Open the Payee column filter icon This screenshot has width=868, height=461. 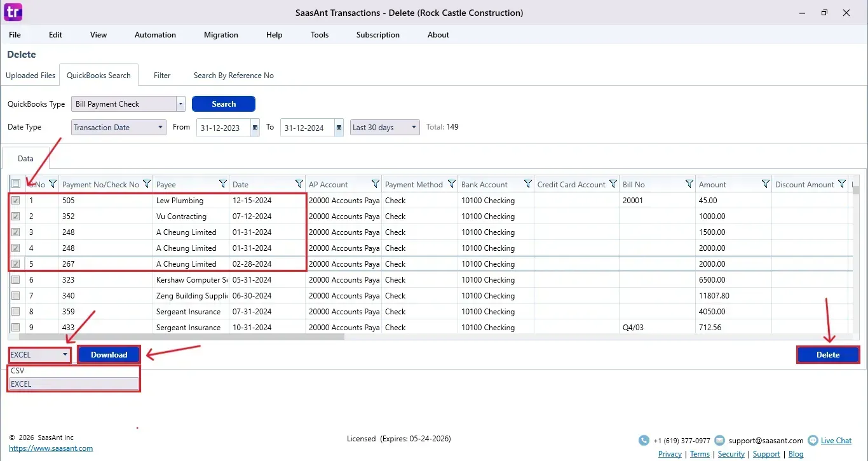pyautogui.click(x=223, y=184)
